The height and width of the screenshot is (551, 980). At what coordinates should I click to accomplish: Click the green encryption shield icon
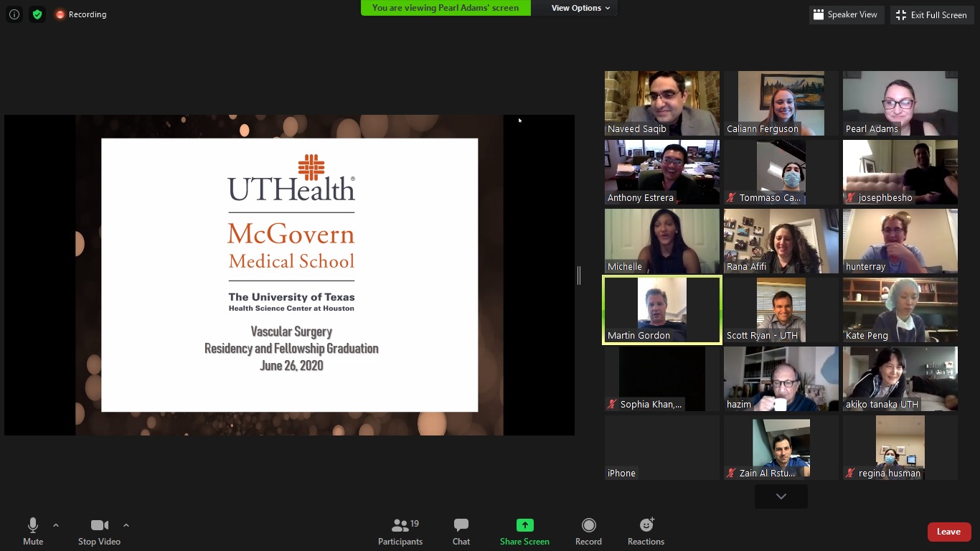[x=37, y=14]
